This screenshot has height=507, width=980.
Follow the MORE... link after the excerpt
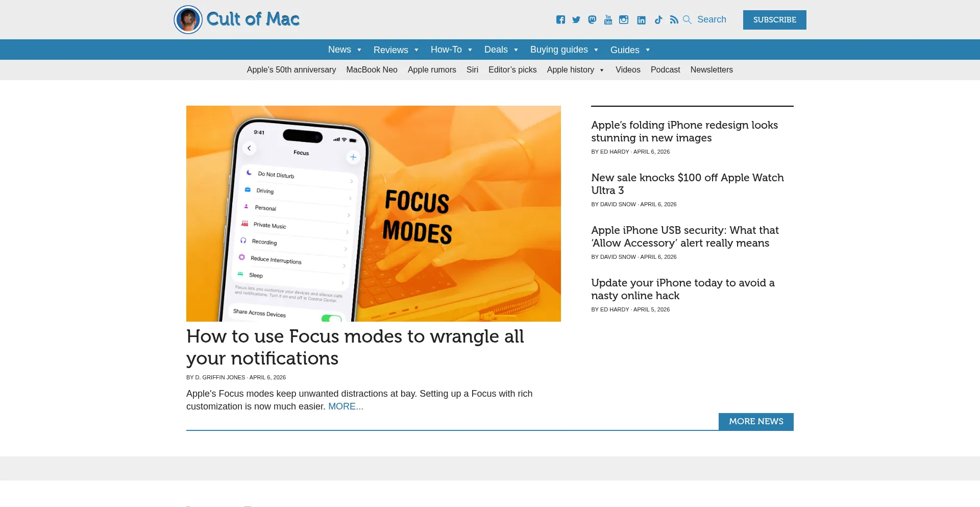pos(346,406)
